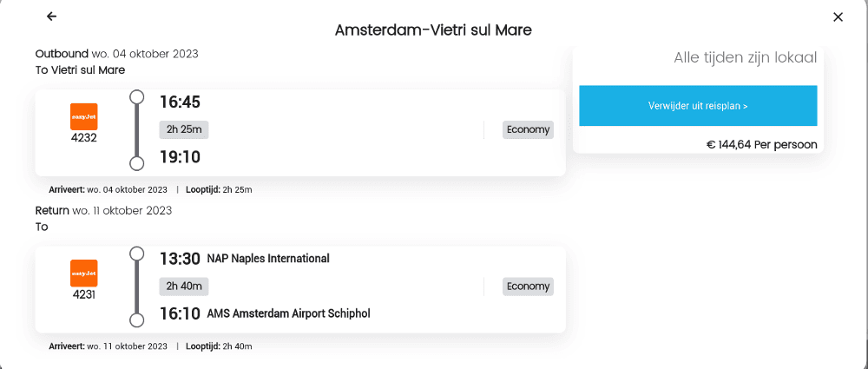Screen dimensions: 868x369
Task: Click the outbound arrival timeline circle
Action: pyautogui.click(x=136, y=163)
